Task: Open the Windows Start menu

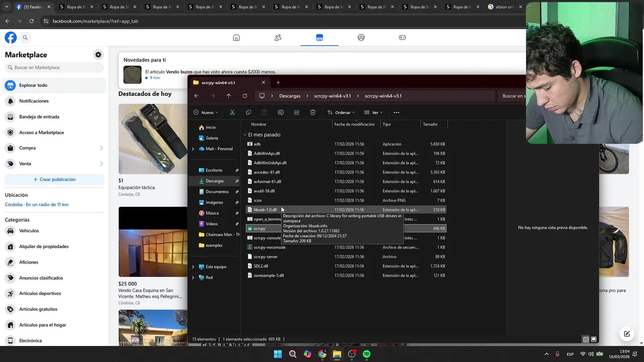Action: pyautogui.click(x=278, y=354)
